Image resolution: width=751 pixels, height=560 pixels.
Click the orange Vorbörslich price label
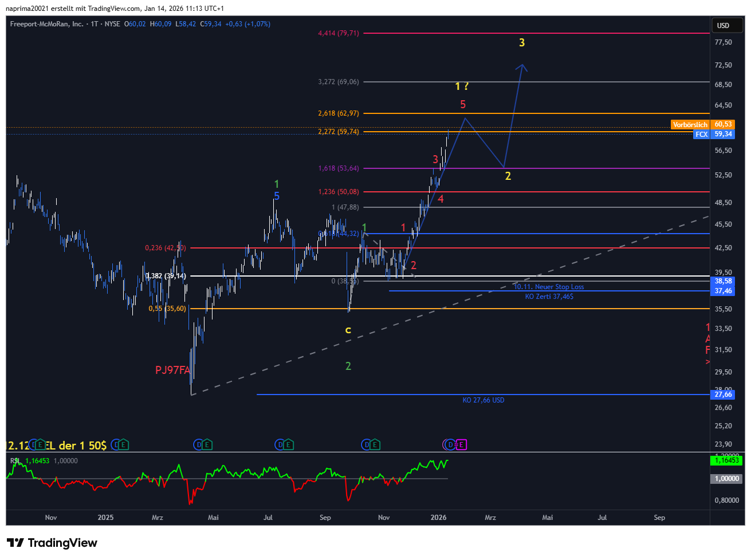pos(690,124)
